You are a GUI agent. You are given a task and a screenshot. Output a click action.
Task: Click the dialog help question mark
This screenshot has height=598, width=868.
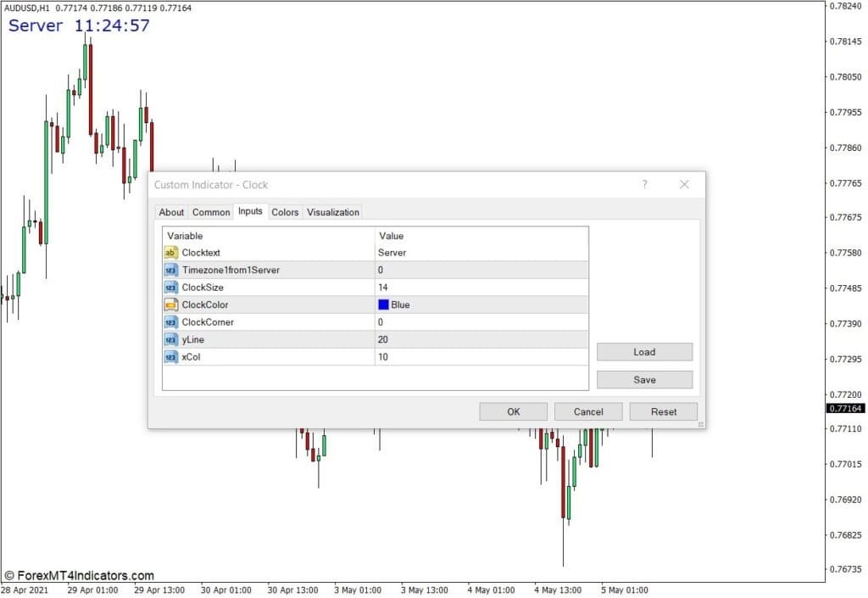click(x=644, y=184)
